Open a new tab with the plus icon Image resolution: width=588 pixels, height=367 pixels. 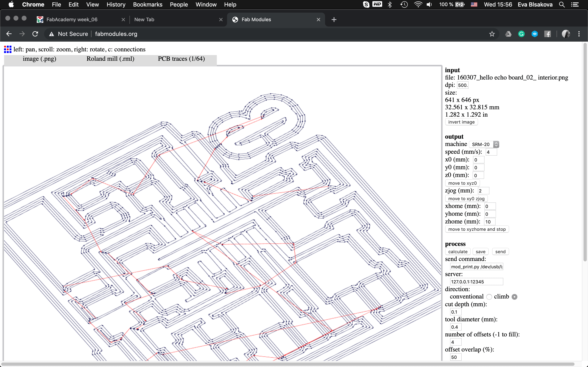click(334, 20)
